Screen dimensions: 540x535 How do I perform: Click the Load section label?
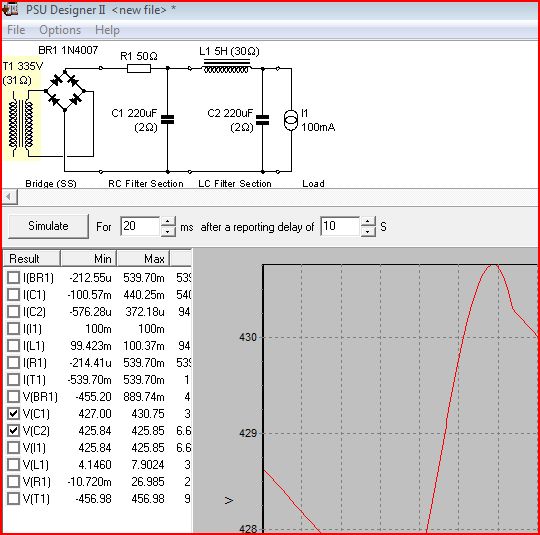[313, 184]
